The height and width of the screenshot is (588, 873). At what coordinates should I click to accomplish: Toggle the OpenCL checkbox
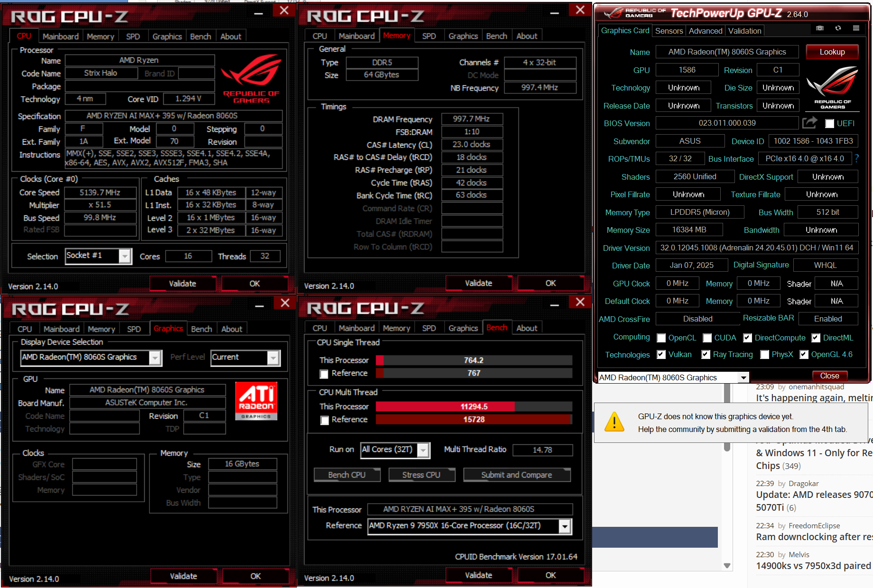coord(661,338)
